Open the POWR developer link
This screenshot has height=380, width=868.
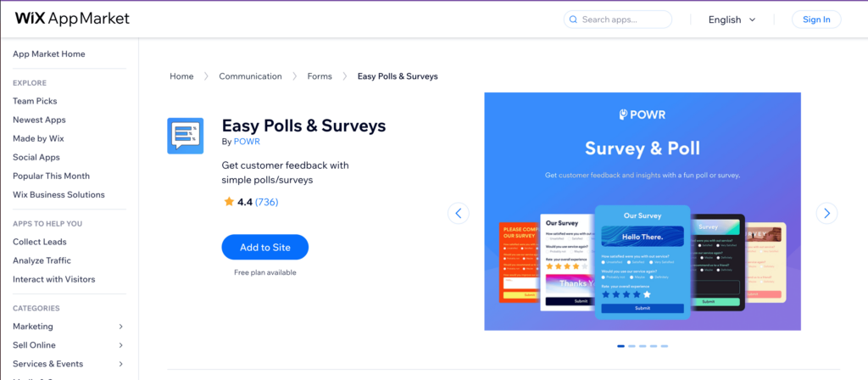(247, 142)
